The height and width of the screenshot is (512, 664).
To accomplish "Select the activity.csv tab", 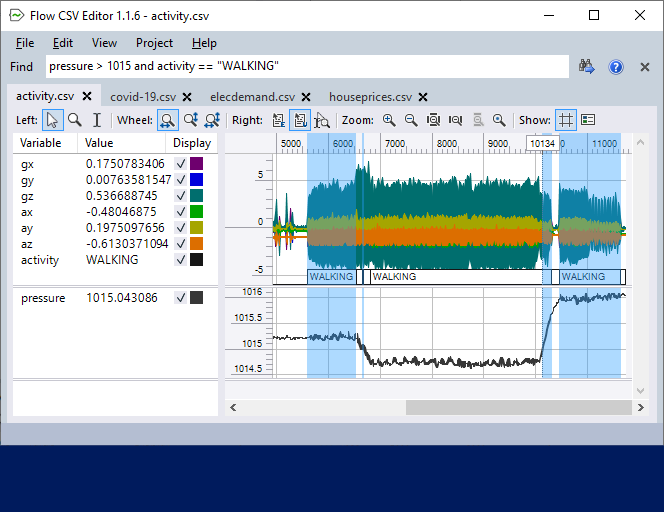I will [x=45, y=97].
